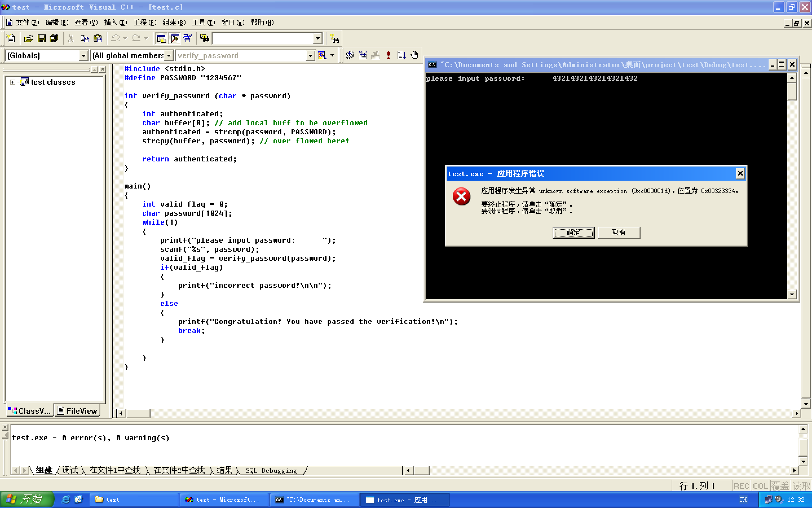Viewport: 812px width, 508px height.
Task: Click the Open file folder icon
Action: 28,38
